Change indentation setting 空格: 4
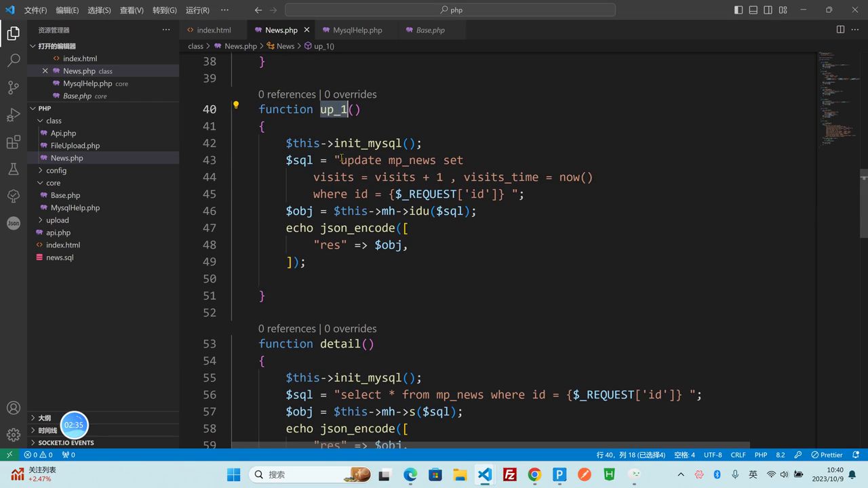Image resolution: width=868 pixels, height=488 pixels. pos(684,455)
